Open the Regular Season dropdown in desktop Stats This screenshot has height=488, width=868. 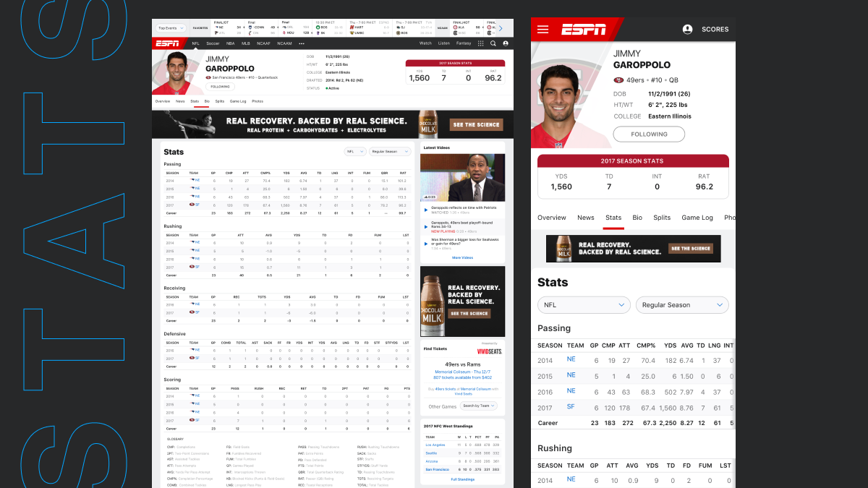tap(390, 152)
